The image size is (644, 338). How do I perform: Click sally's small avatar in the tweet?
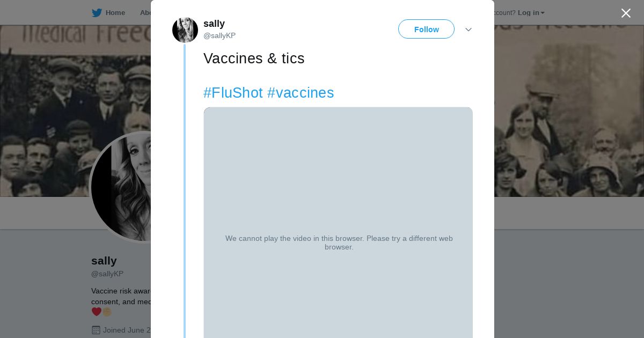(185, 30)
